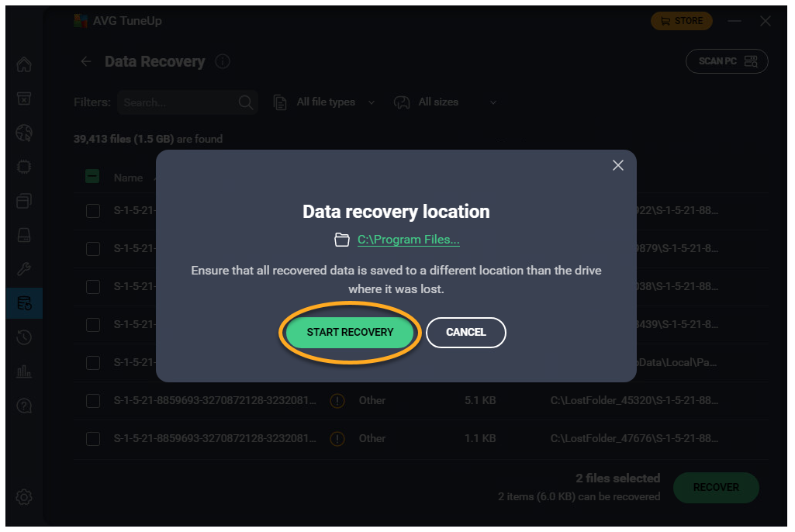Open the history clock sidebar icon

pos(24,337)
